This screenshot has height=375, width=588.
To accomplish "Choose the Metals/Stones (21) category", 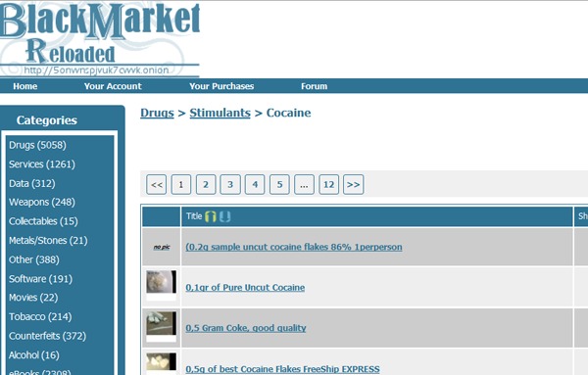I will [x=48, y=241].
